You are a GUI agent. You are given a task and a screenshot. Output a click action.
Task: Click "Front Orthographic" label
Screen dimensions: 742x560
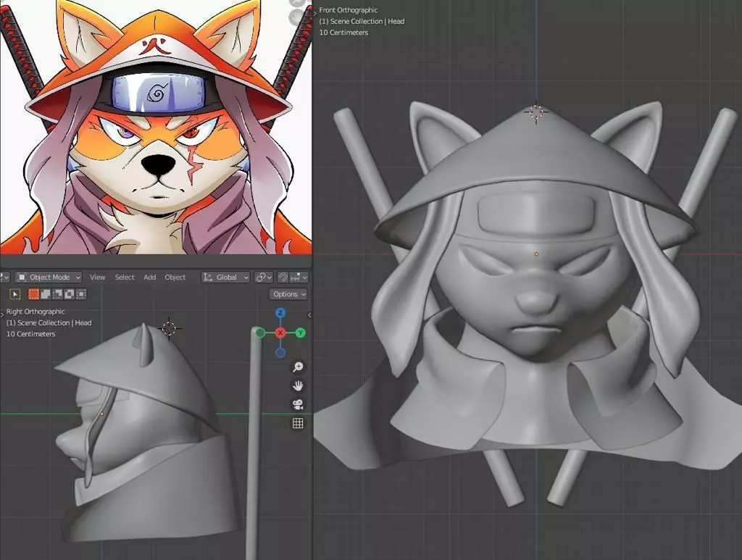(349, 10)
